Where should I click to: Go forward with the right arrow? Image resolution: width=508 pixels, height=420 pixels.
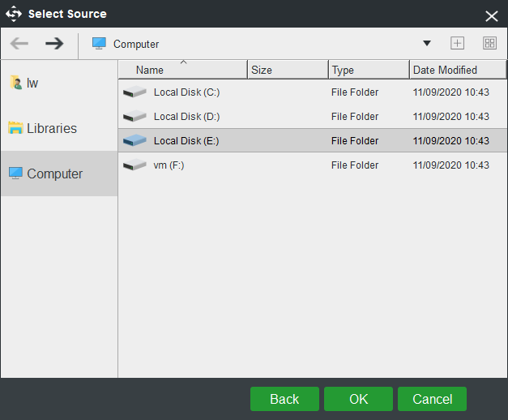click(x=54, y=44)
